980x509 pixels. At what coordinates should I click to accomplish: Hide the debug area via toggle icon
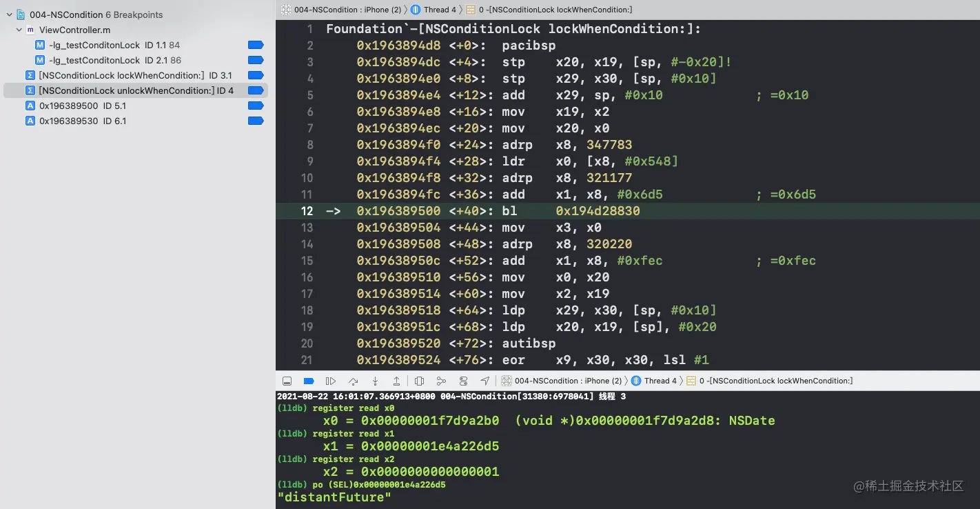pos(287,381)
